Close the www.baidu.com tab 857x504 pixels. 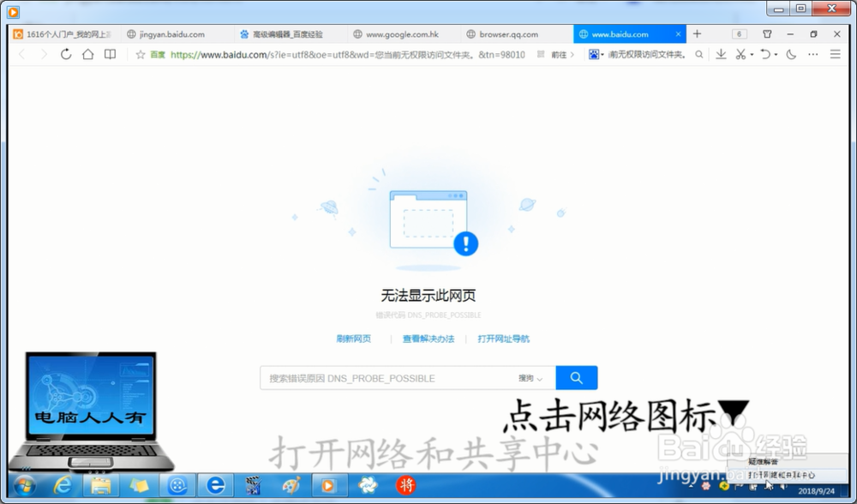[678, 34]
